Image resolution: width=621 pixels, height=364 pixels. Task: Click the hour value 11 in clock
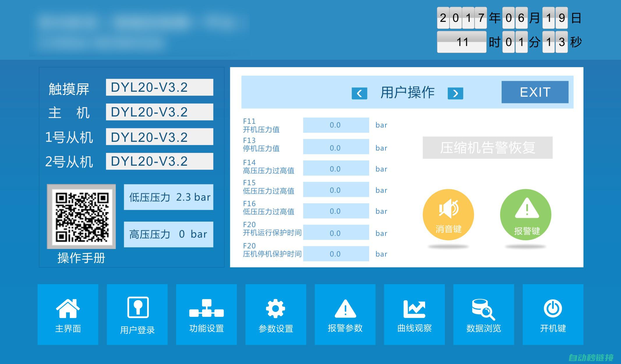pos(462,42)
